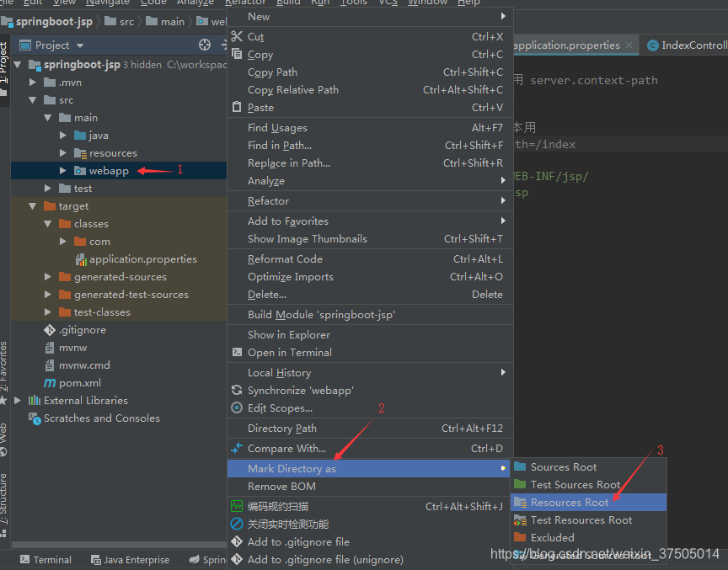Open the Code menu in menu bar
The height and width of the screenshot is (570, 728).
pyautogui.click(x=153, y=3)
